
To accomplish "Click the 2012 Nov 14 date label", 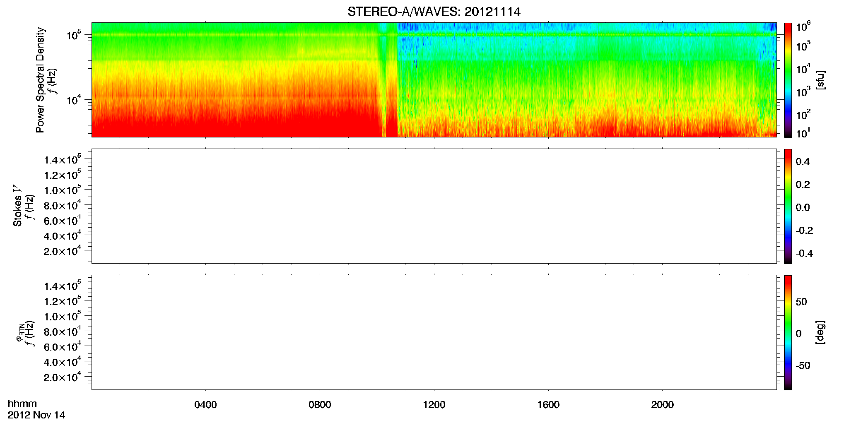I will click(x=36, y=415).
